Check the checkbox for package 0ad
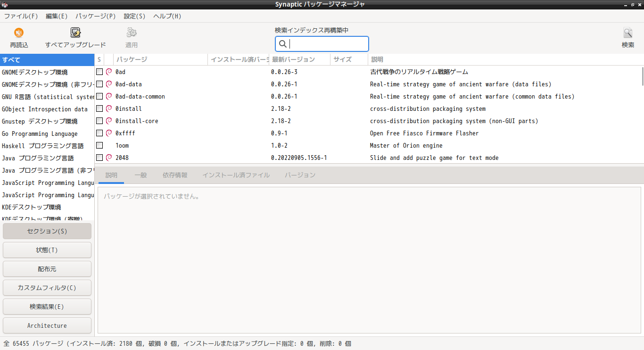Screen dimensions: 644x350 (99, 72)
